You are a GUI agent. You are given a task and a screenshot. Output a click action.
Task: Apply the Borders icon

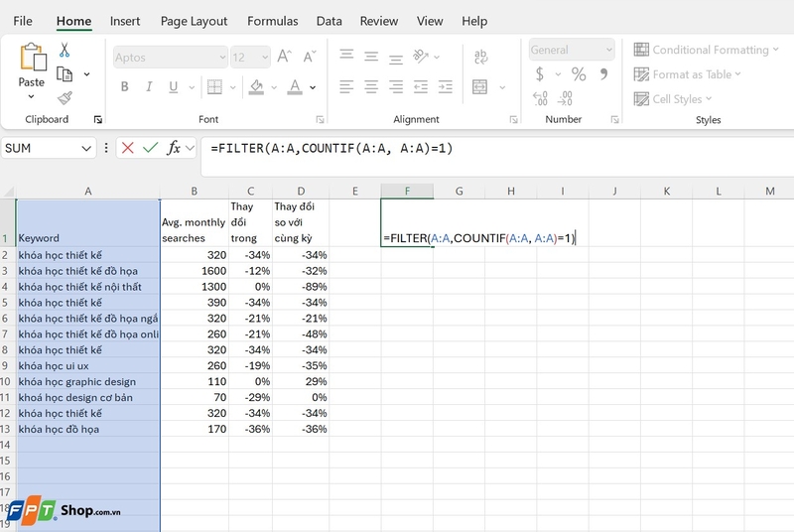(214, 87)
